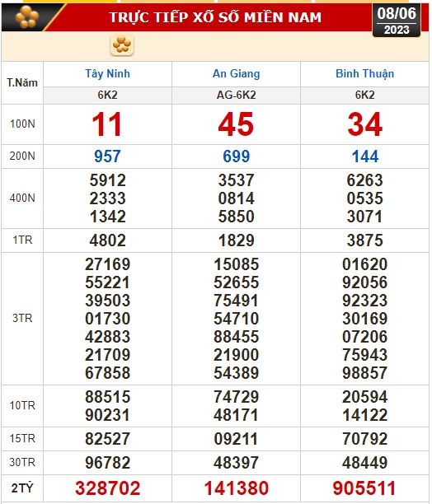Select the 10TR number 20594
This screenshot has width=432, height=504.
(x=364, y=397)
